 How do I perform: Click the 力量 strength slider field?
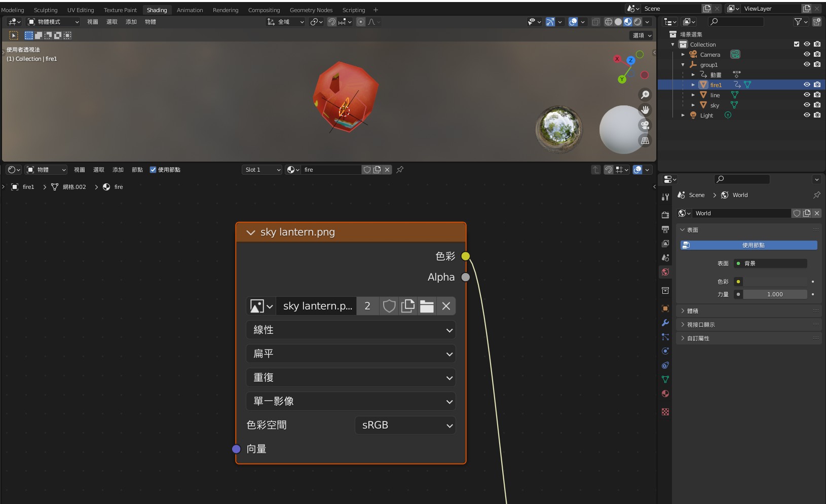click(x=774, y=294)
